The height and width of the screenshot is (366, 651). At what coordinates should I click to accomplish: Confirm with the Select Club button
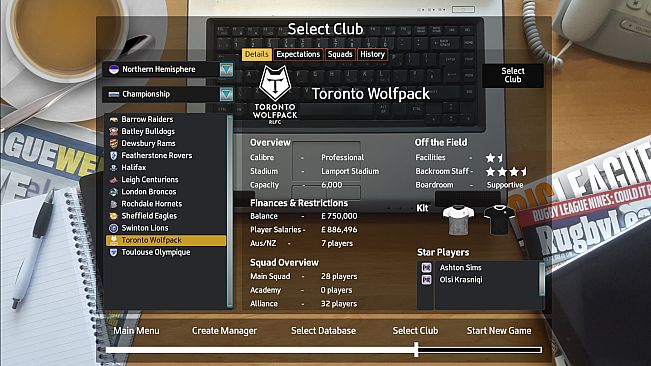tap(513, 76)
